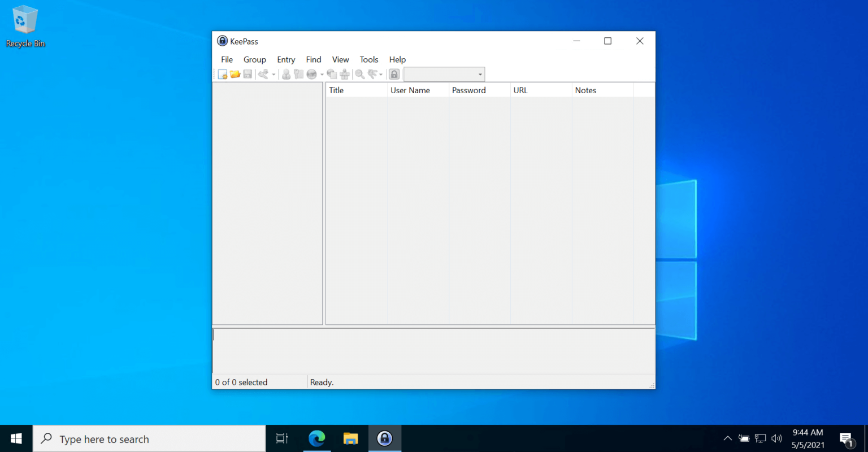Screen dimensions: 868x452
Task: Open the Recycle Bin desktop icon
Action: click(25, 27)
